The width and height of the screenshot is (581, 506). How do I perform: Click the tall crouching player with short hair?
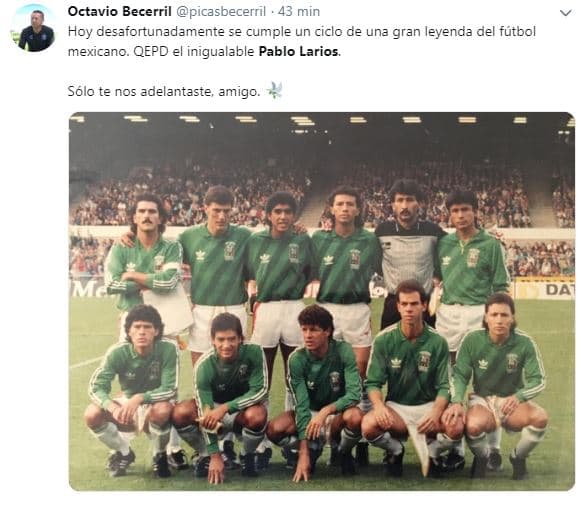point(408,378)
